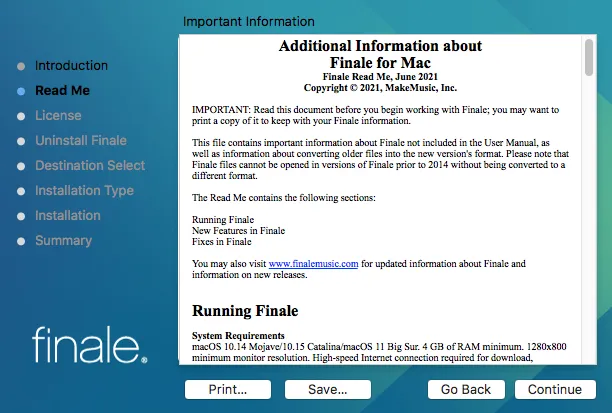Screen dimensions: 612x413
Task: Click 'Fixes in Finale' line
Action: pyautogui.click(x=221, y=242)
